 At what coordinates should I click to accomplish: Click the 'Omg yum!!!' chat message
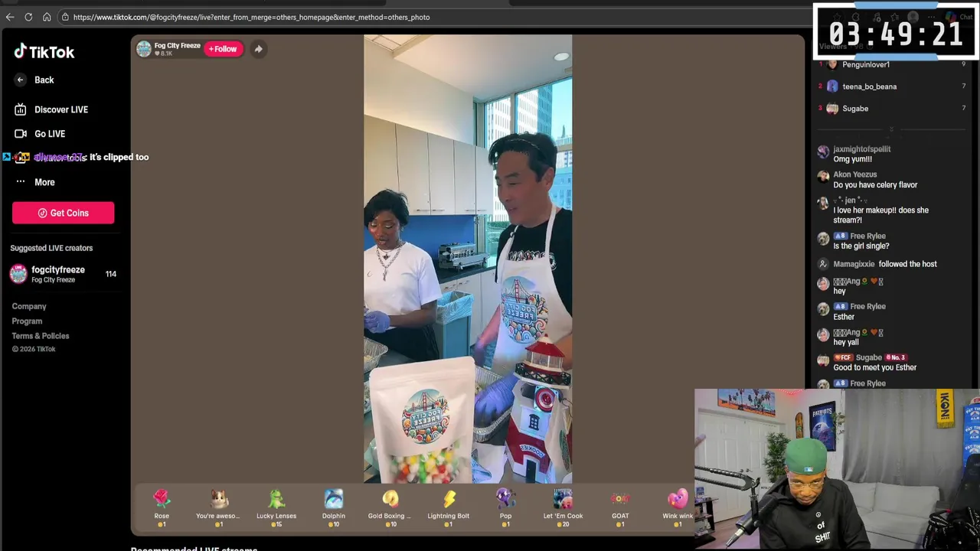pos(853,159)
